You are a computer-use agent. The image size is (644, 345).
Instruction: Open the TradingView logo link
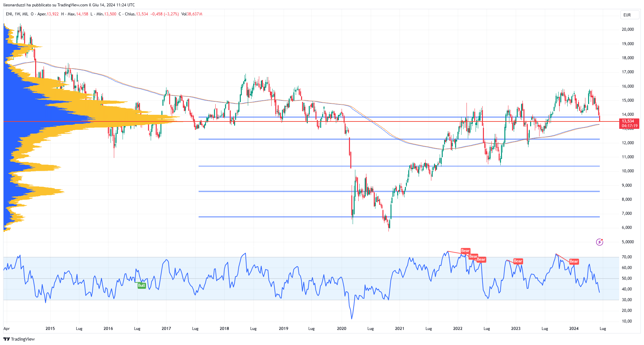(19, 339)
